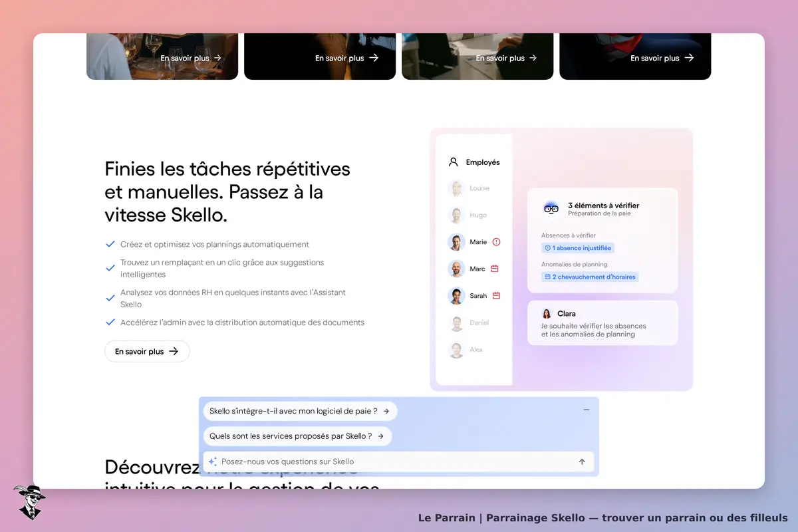Minimize the chat widget with the dash icon

(x=587, y=410)
